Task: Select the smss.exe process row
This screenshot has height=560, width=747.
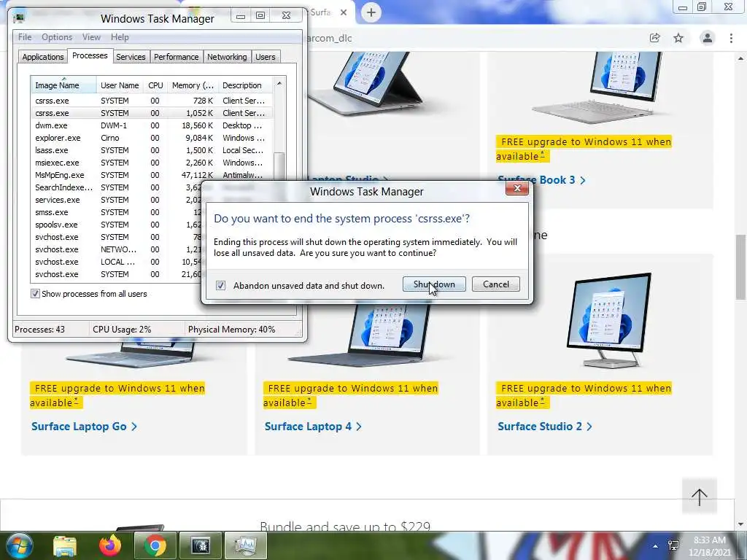Action: [x=116, y=212]
